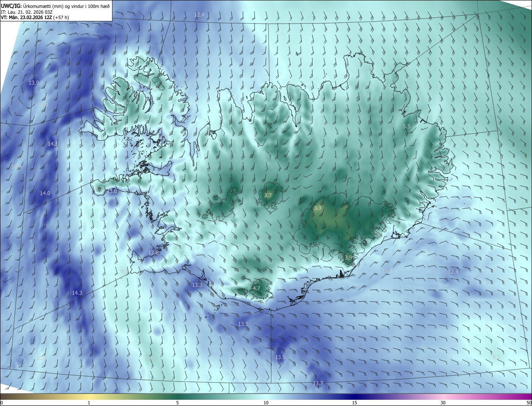Click the colorbar tick labeled 15
Image resolution: width=532 pixels, height=406 pixels.
tap(355, 403)
